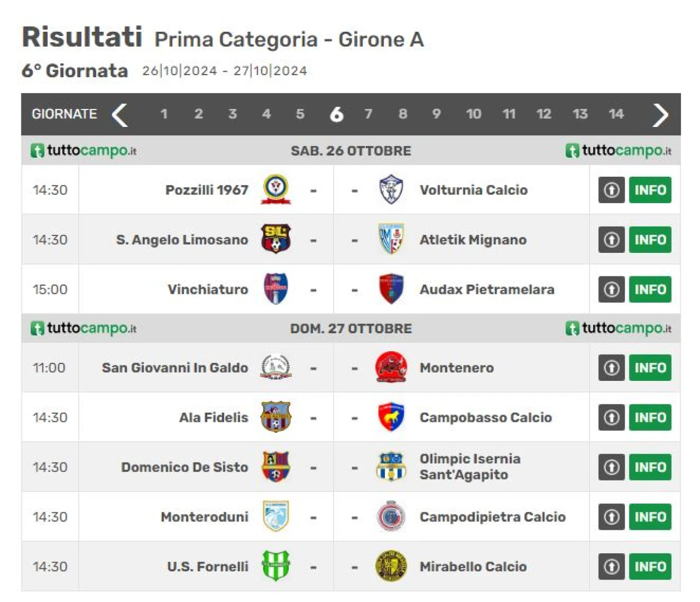Select giornata 14 tab
The width and height of the screenshot is (700, 602).
click(x=616, y=114)
